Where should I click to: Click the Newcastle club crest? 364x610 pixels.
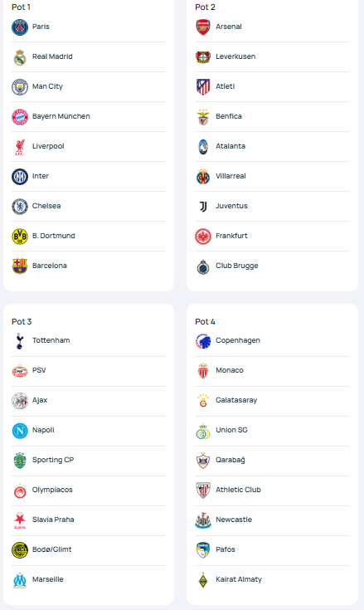203,520
